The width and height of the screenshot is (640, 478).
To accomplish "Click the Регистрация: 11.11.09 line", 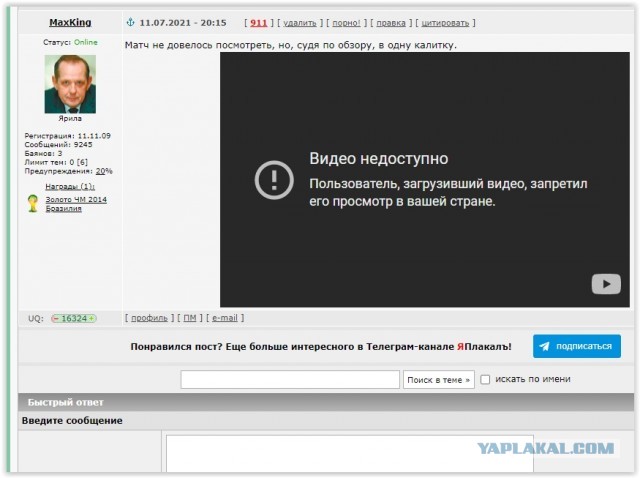I will pyautogui.click(x=67, y=136).
